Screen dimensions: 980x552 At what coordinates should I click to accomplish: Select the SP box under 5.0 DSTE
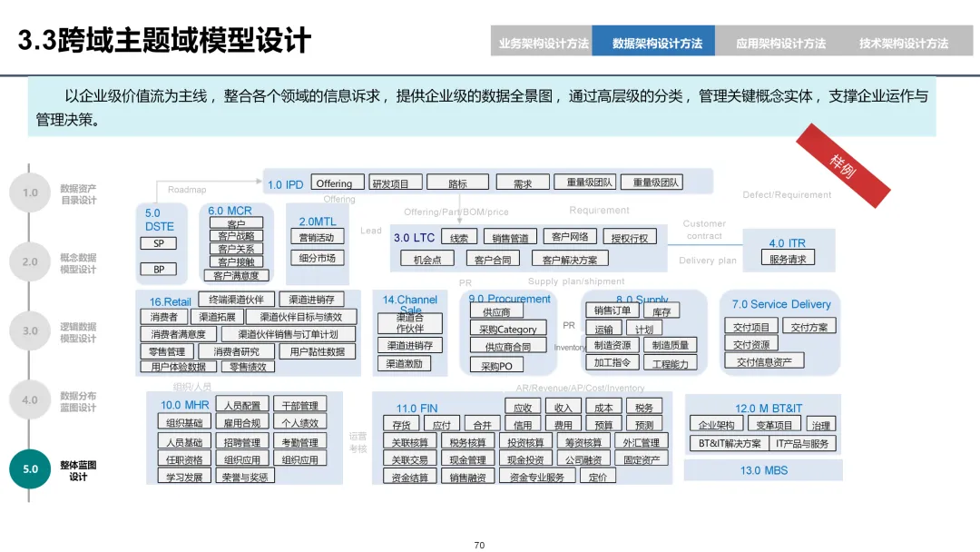click(x=159, y=243)
